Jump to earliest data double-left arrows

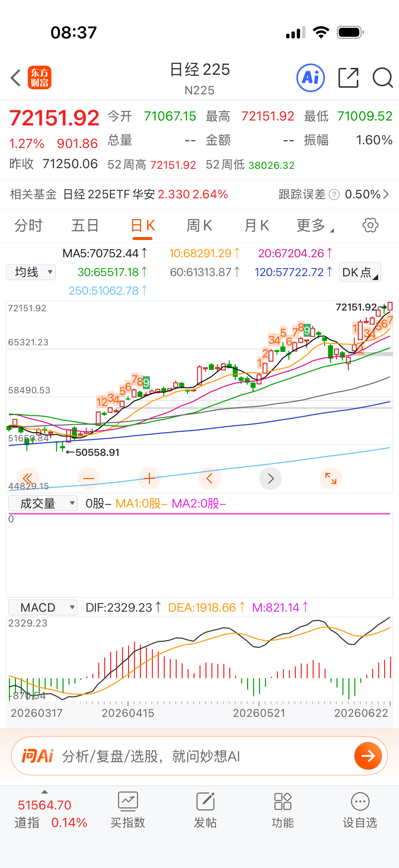point(28,478)
